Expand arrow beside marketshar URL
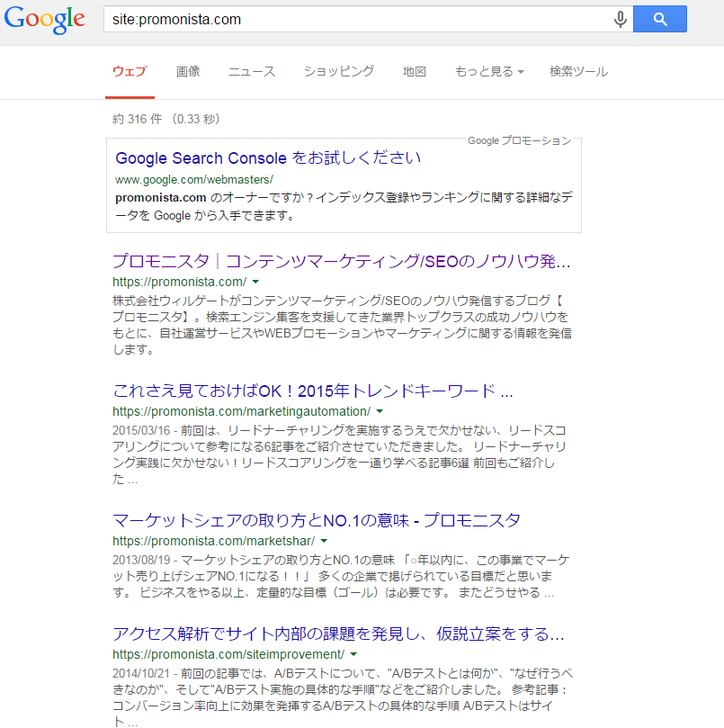 [324, 542]
